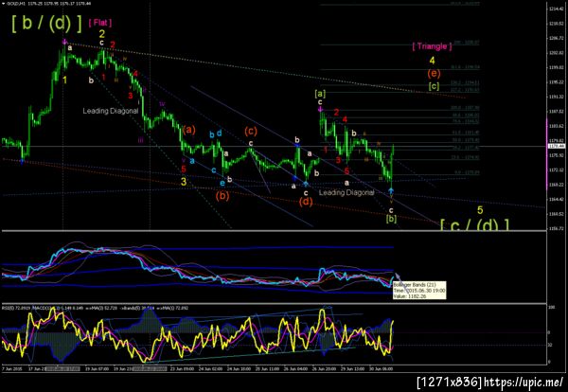Select the yellow '1' wave label
This screenshot has width=568, height=392.
click(x=64, y=80)
